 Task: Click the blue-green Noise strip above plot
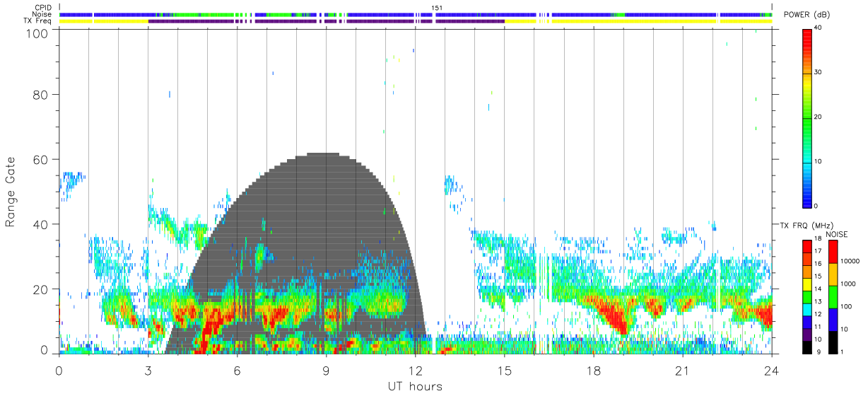point(415,14)
